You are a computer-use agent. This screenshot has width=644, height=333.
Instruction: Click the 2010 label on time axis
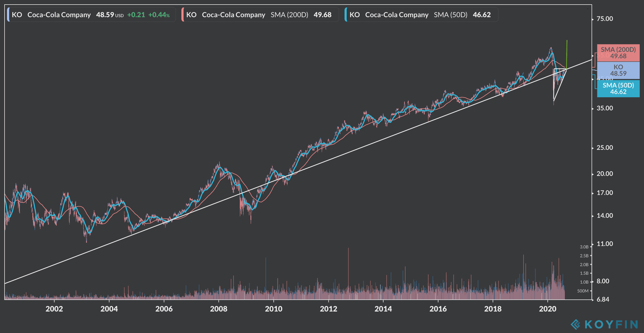(x=274, y=309)
